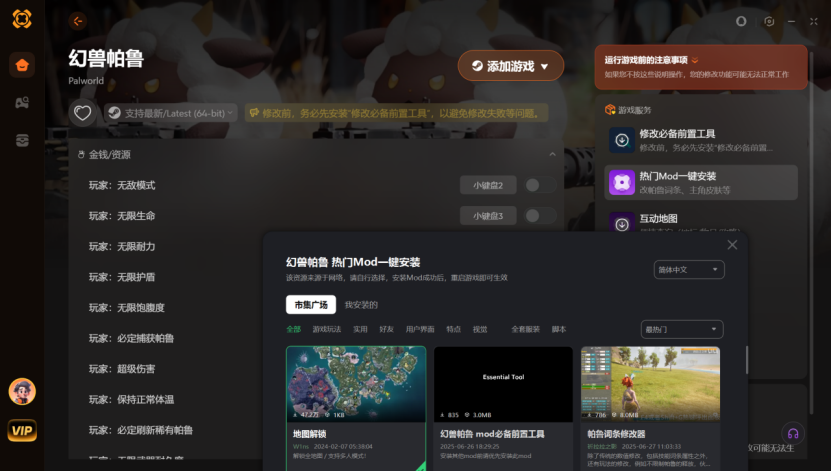
Task: Open the 帕鲁词条修改器 mod thumbnail
Action: pyautogui.click(x=650, y=384)
